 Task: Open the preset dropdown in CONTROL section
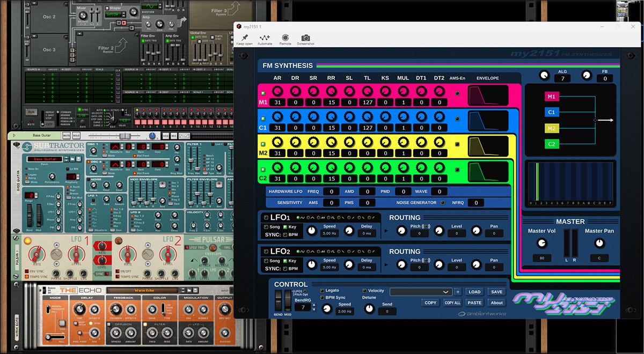tap(421, 292)
